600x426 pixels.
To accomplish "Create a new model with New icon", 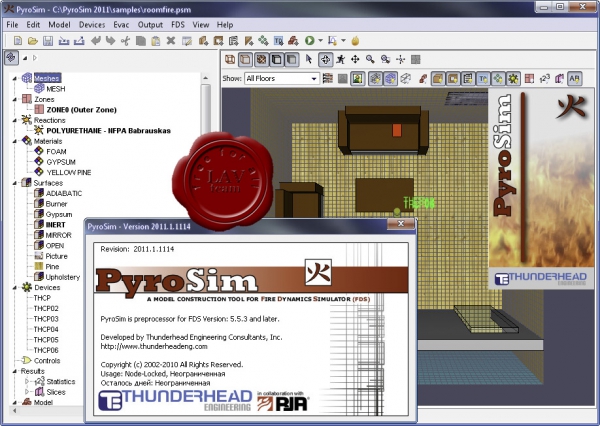I will (x=18, y=41).
